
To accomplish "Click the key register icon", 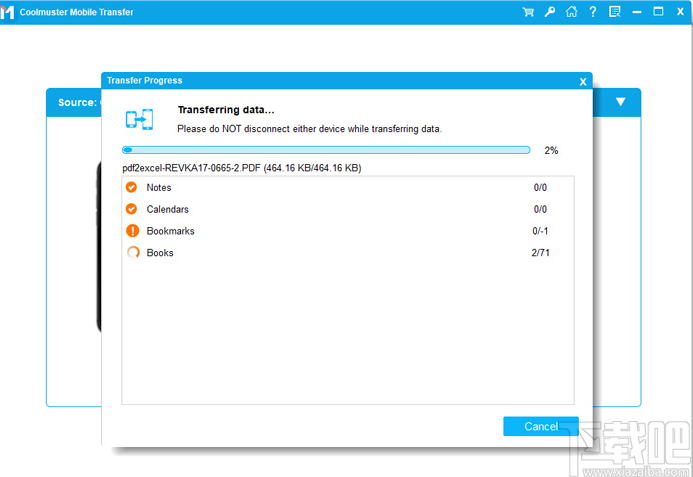I will 549,12.
